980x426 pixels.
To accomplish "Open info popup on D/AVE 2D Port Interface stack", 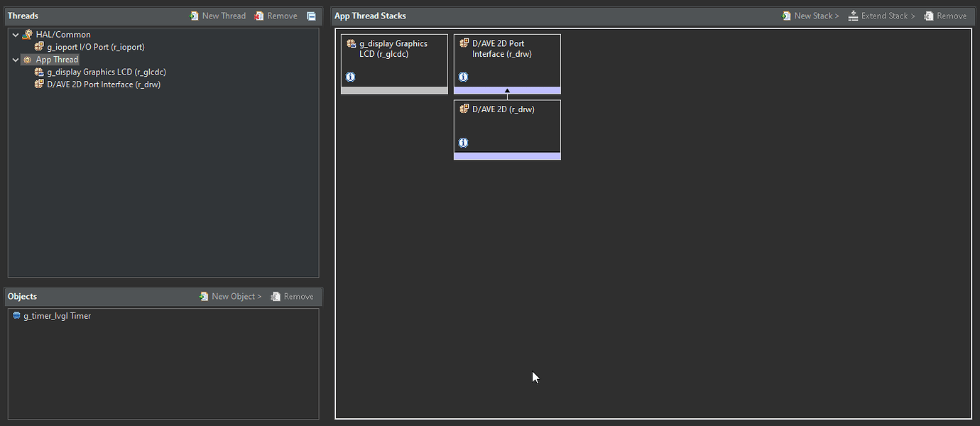I will coord(463,76).
